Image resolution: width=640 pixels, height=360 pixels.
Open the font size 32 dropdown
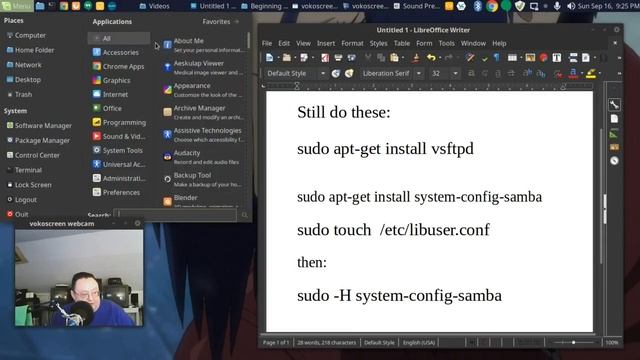[455, 73]
